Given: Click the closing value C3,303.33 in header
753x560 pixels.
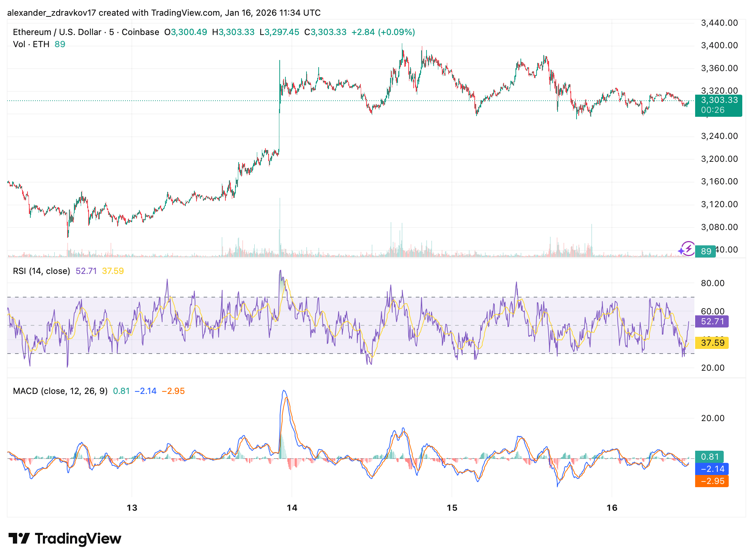Looking at the screenshot, I should coord(325,32).
